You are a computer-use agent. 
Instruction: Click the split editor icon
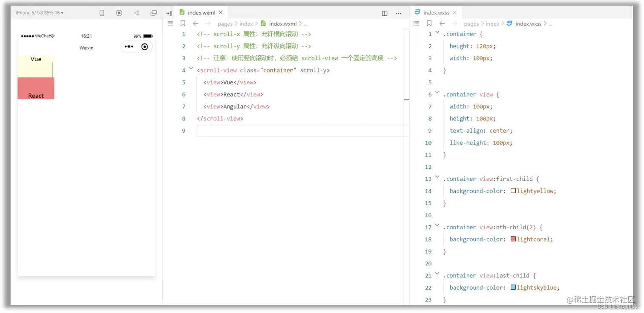click(x=385, y=13)
